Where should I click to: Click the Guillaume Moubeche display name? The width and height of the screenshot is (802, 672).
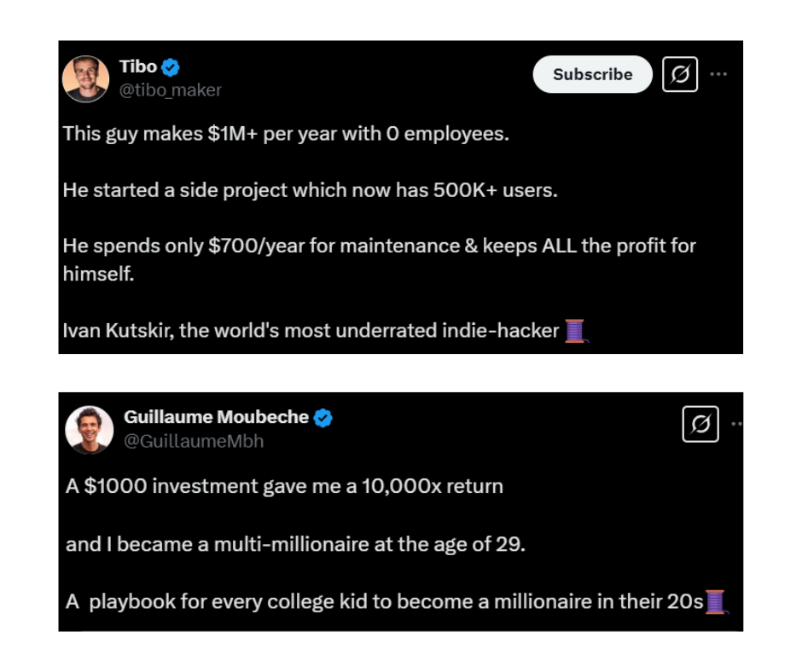point(216,417)
